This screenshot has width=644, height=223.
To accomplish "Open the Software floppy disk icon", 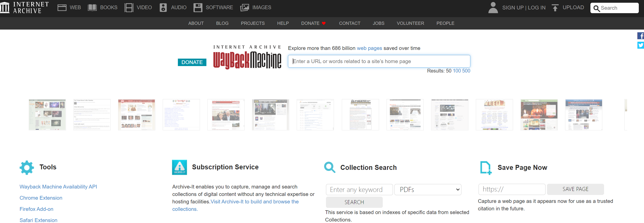I will (198, 7).
